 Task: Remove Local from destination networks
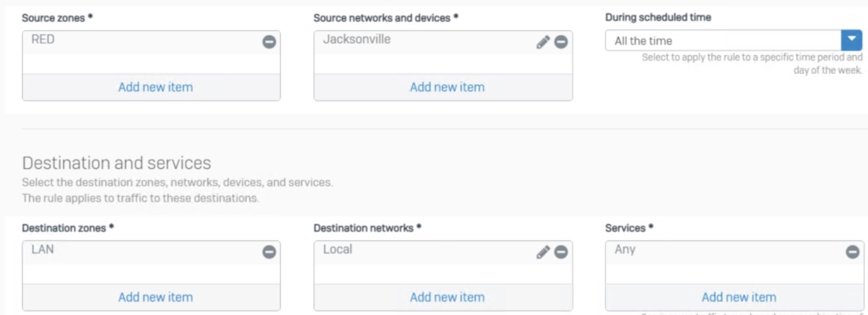(x=561, y=252)
